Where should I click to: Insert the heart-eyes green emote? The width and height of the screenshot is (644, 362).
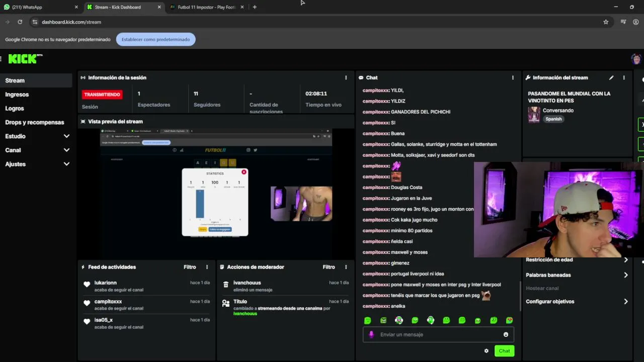509,320
